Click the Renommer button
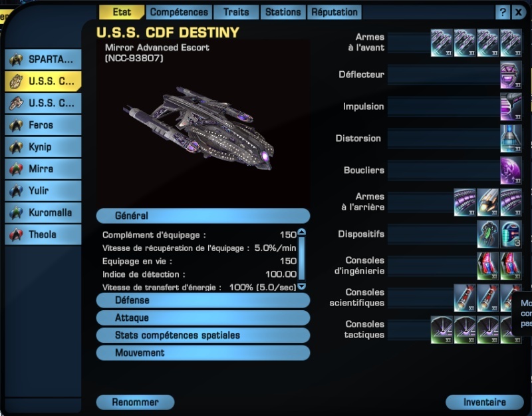The image size is (532, 416). pyautogui.click(x=135, y=402)
